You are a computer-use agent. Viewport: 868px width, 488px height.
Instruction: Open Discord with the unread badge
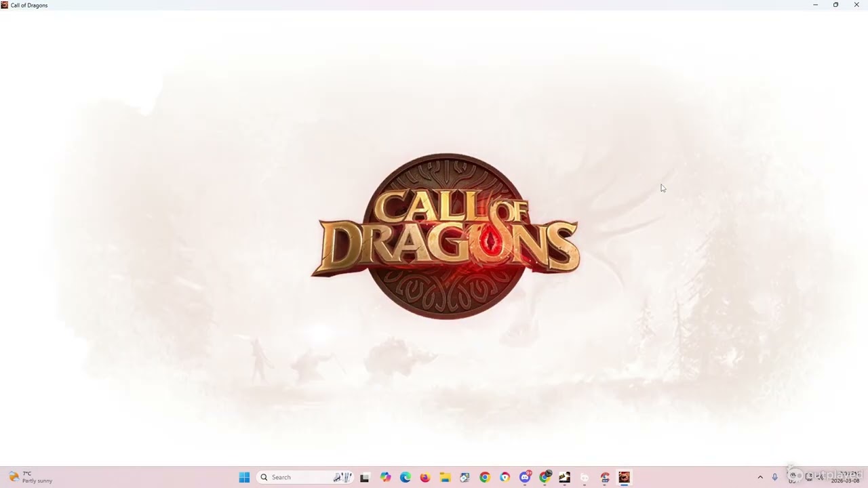coord(525,477)
